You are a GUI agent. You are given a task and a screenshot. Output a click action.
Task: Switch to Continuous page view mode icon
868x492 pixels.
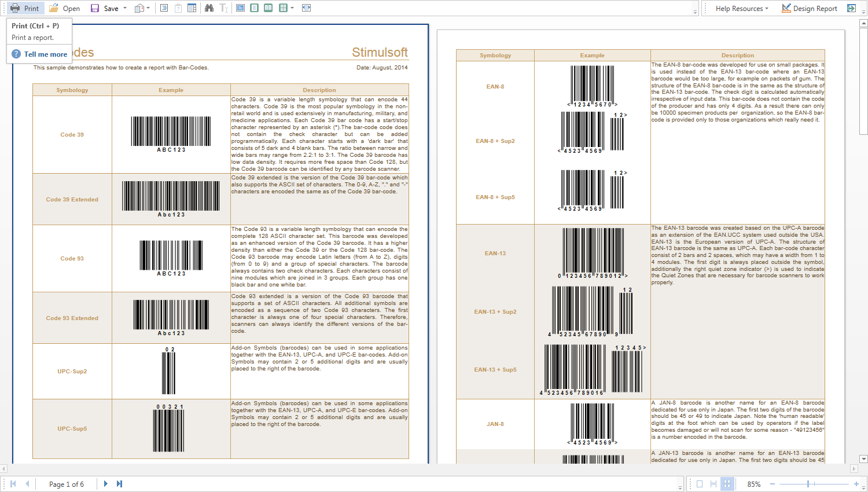click(254, 8)
